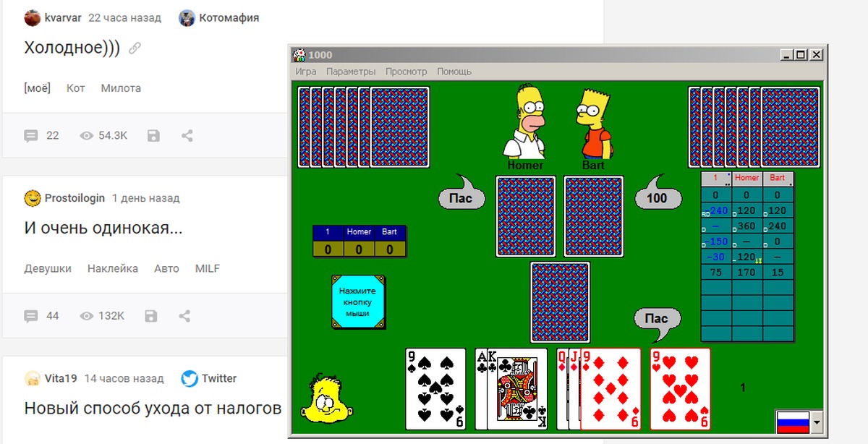Click the Котомафия community avatar
The height and width of the screenshot is (444, 868).
coord(187,17)
